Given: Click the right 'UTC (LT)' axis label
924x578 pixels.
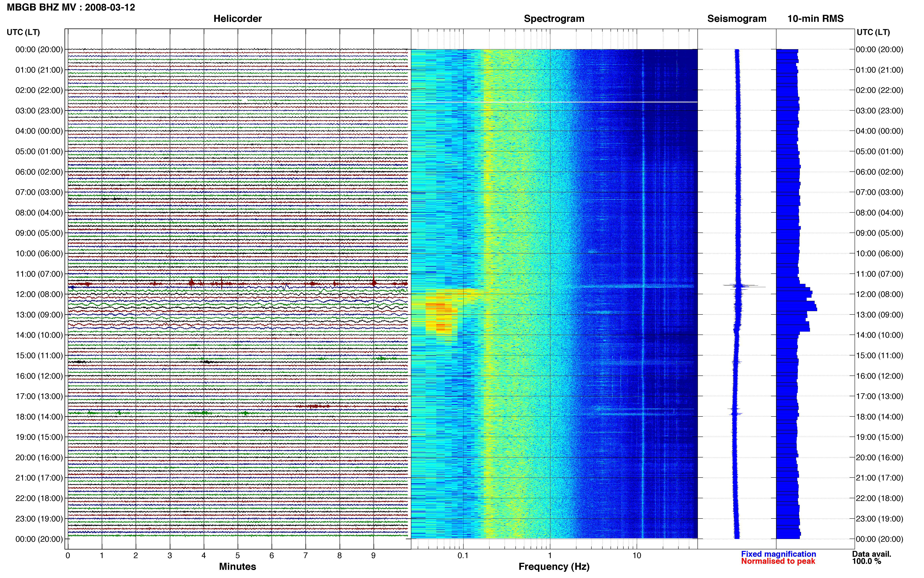Looking at the screenshot, I should (x=873, y=32).
